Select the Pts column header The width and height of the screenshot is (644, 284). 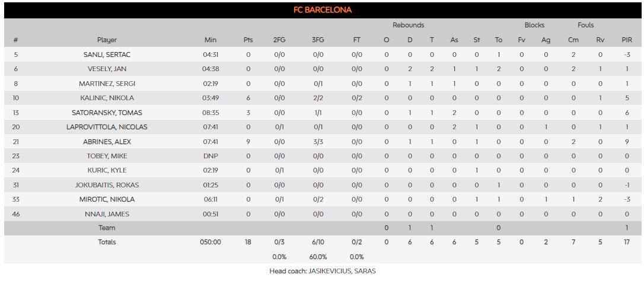248,40
